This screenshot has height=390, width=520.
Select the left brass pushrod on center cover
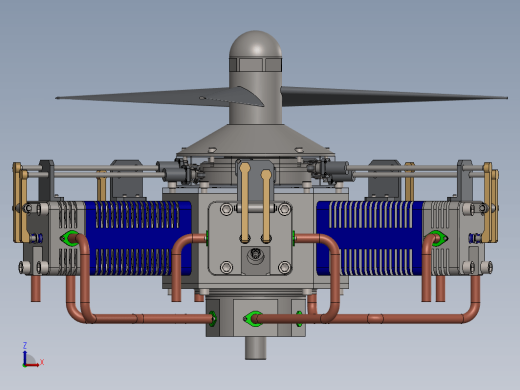pyautogui.click(x=245, y=202)
